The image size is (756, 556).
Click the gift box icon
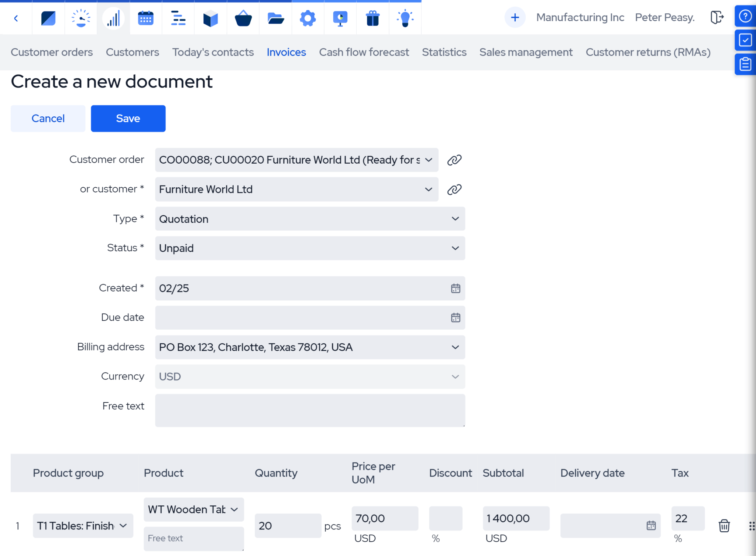click(x=372, y=18)
